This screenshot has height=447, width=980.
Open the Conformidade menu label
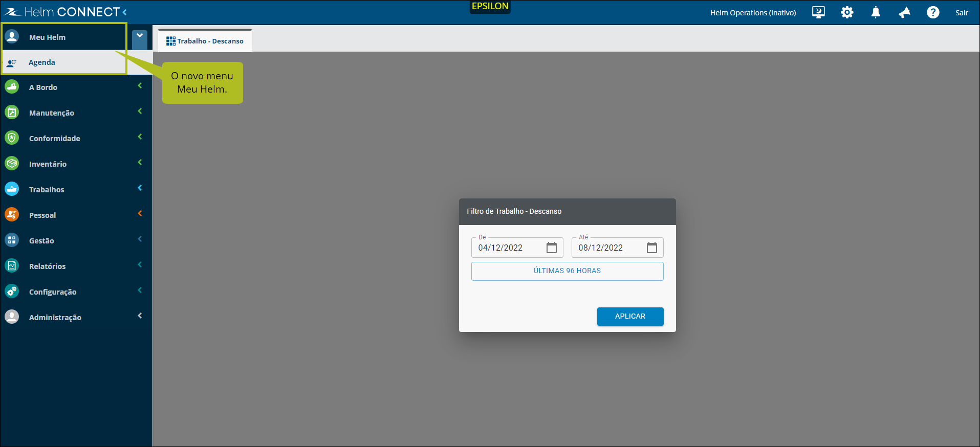(55, 139)
